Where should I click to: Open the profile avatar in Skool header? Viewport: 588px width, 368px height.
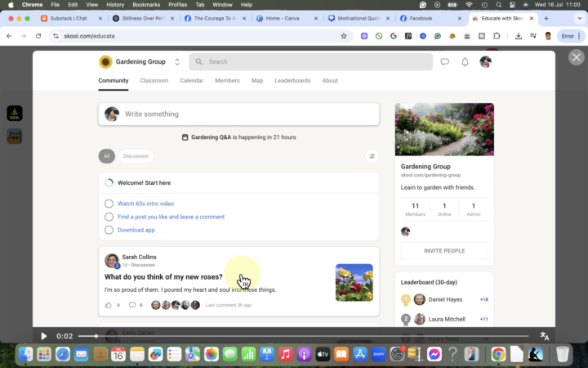coord(486,62)
